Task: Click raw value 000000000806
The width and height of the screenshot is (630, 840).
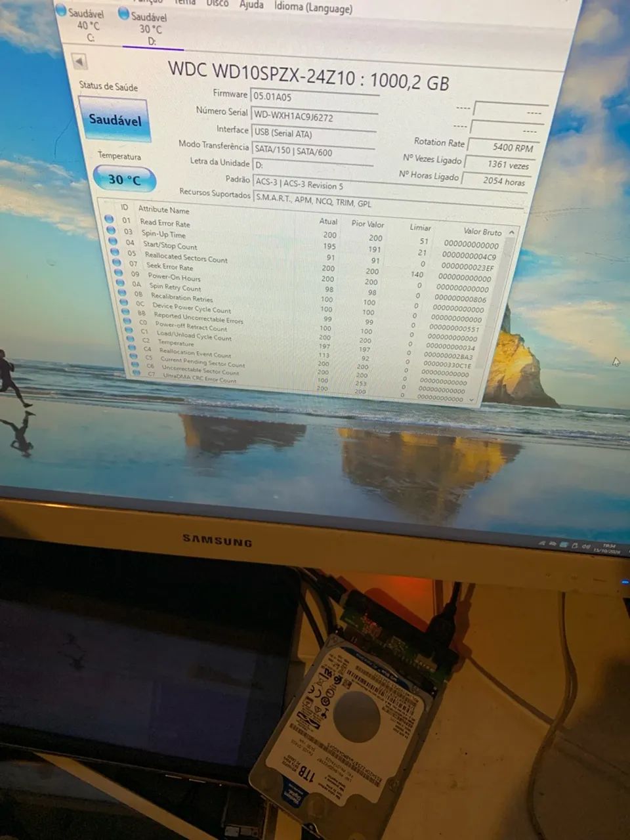Action: tap(460, 299)
